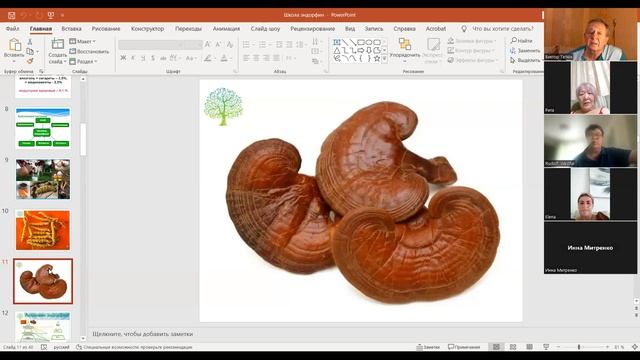This screenshot has height=360, width=640.
Task: Pick the straight line shape in the gallery
Action: (345, 42)
